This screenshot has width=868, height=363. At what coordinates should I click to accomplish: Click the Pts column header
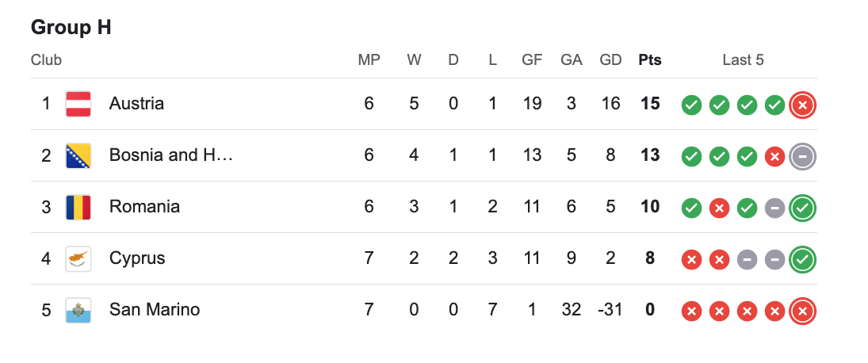[x=650, y=60]
